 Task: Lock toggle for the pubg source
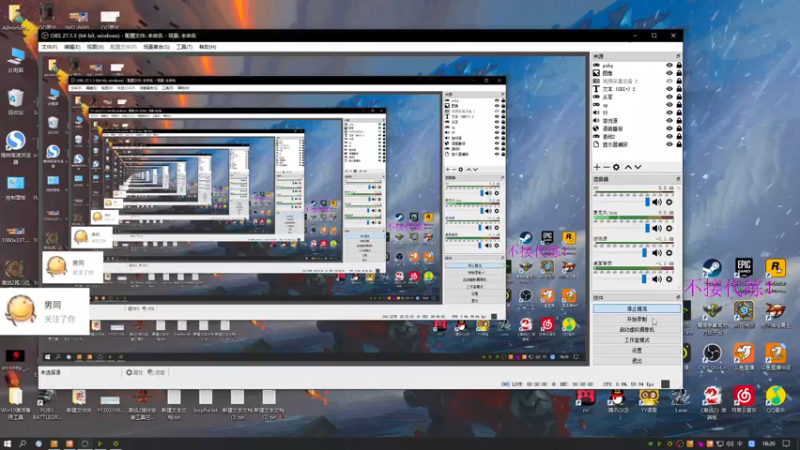679,65
